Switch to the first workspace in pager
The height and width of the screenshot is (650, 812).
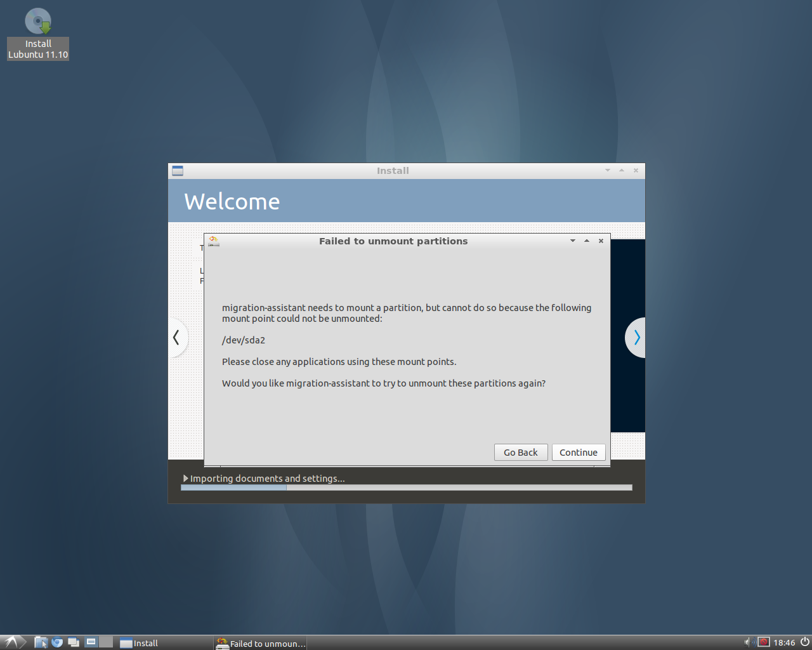(91, 642)
